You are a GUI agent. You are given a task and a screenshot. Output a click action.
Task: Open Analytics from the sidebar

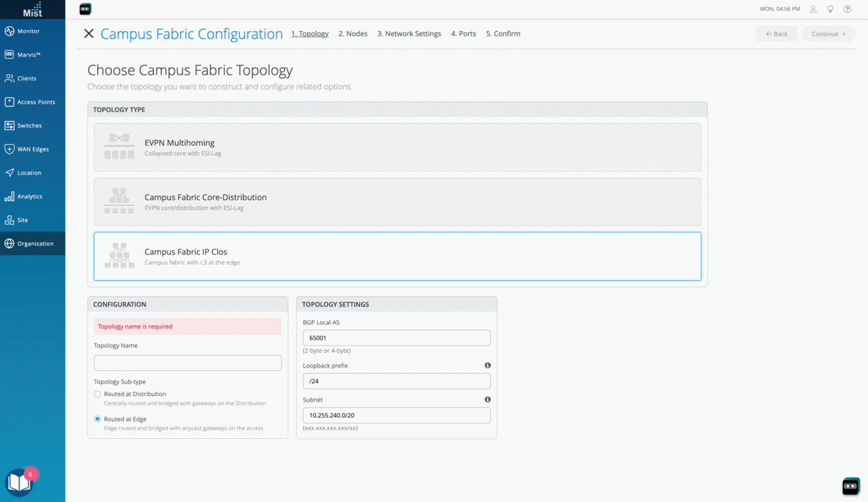(30, 197)
